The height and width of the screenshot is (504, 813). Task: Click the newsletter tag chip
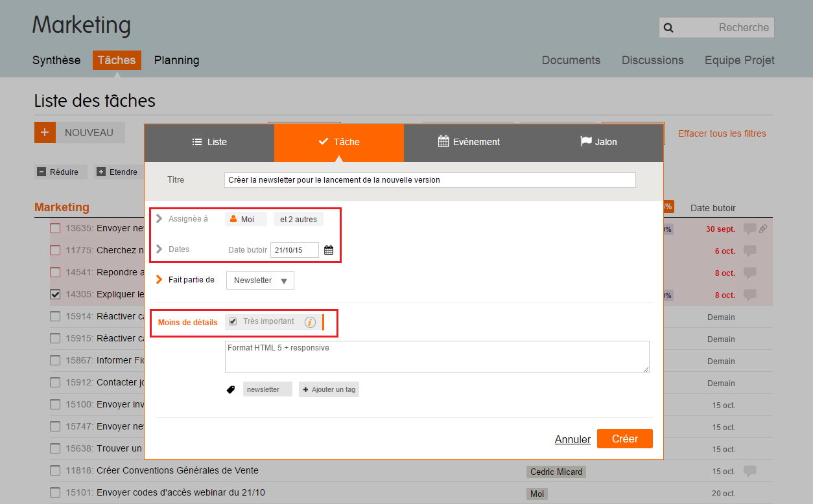(267, 389)
